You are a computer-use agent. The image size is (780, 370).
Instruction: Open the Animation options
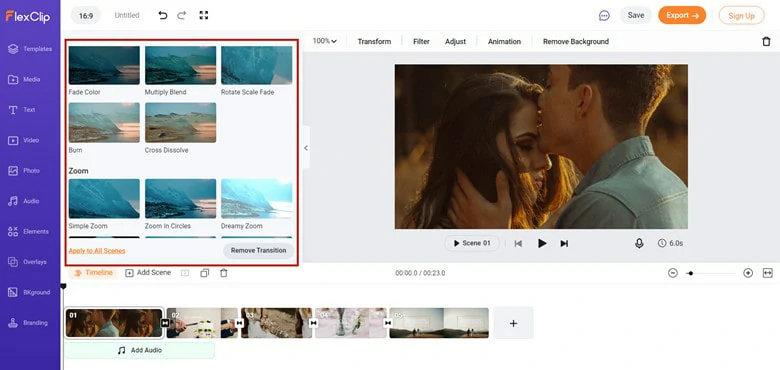point(504,41)
